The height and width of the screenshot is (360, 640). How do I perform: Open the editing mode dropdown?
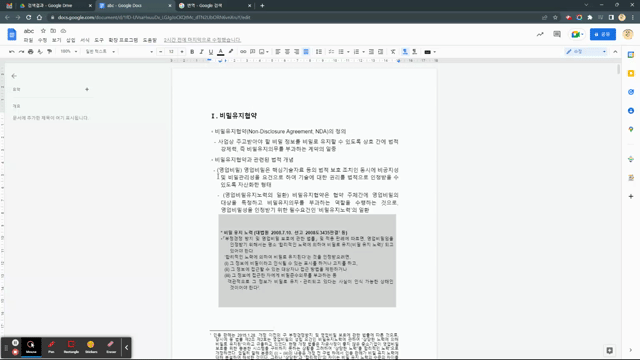point(586,52)
